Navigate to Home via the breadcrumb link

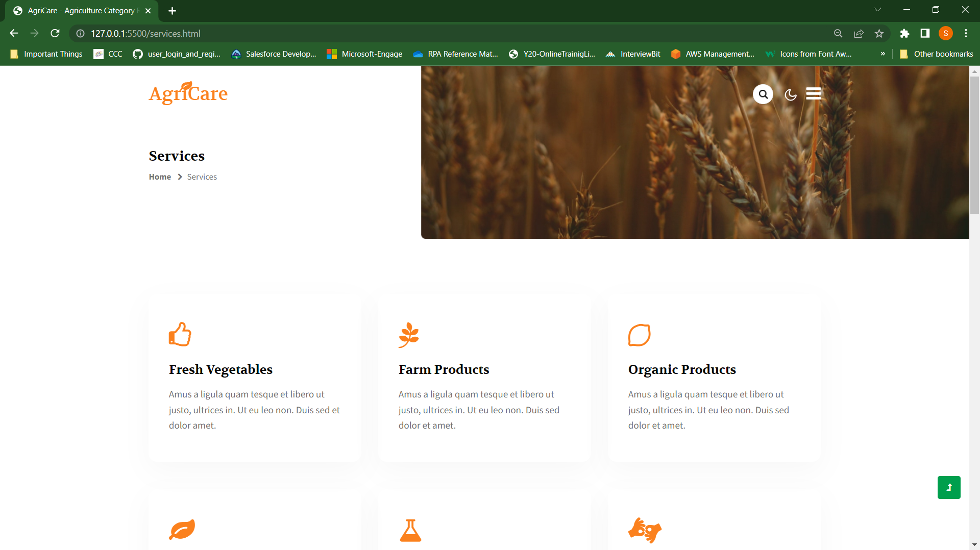click(160, 177)
